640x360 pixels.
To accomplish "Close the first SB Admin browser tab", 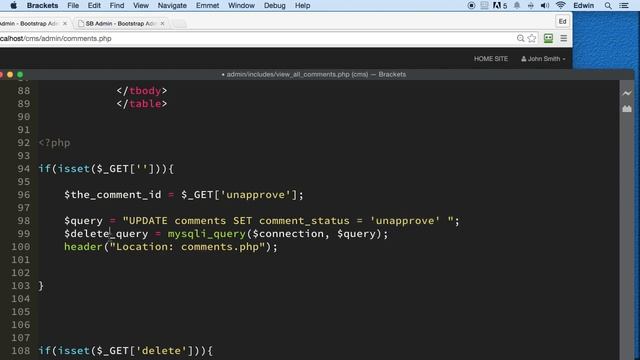I will coord(65,24).
